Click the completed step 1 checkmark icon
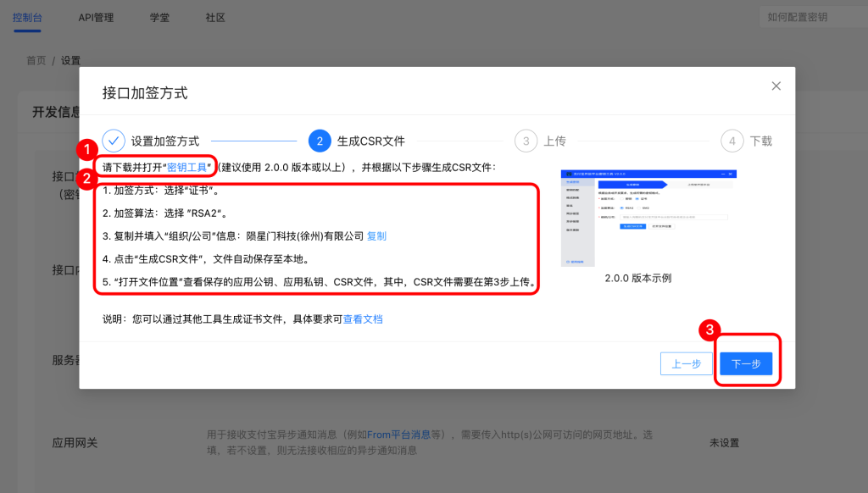This screenshot has height=493, width=868. pos(114,141)
